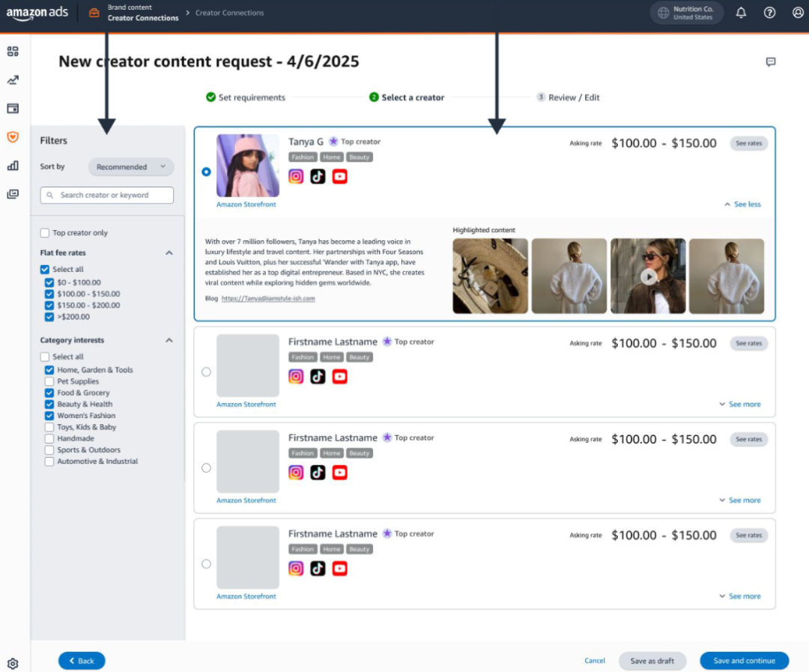
Task: Open the dashboard grid icon in sidebar
Action: [13, 51]
